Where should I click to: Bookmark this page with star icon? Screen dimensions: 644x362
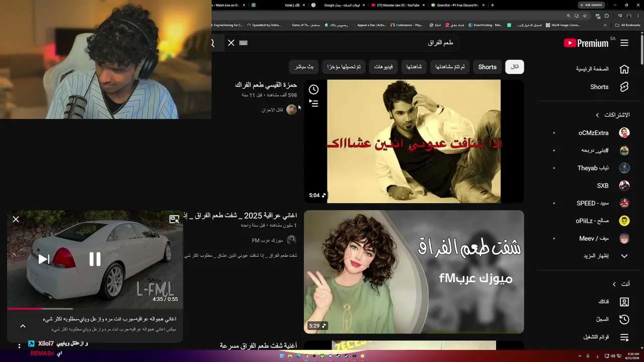[x=584, y=16]
